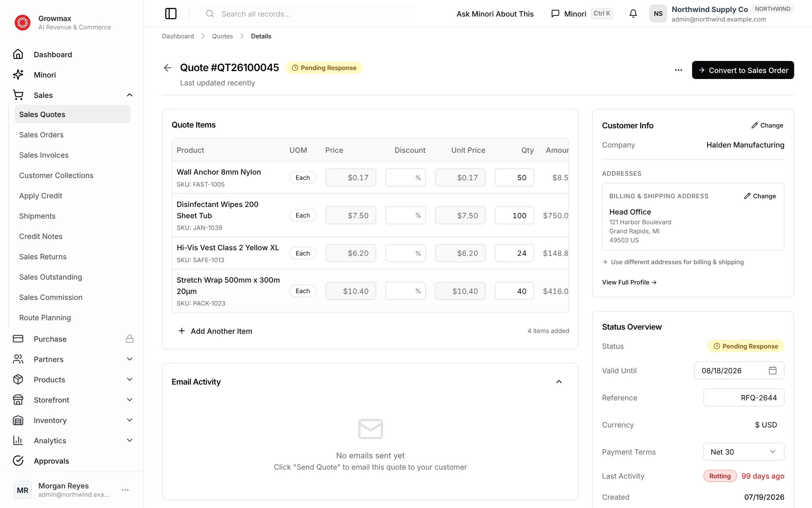Viewport: 812px width, 508px height.
Task: Click the back arrow beside Quote #QT26100045
Action: point(168,68)
